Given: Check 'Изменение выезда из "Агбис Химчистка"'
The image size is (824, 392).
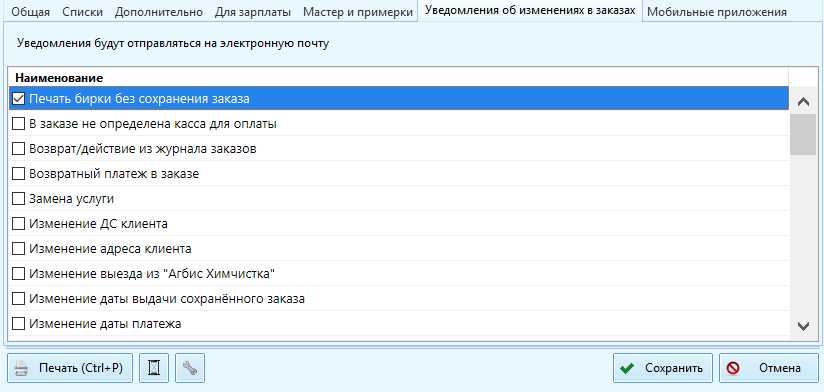Looking at the screenshot, I should coord(18,274).
